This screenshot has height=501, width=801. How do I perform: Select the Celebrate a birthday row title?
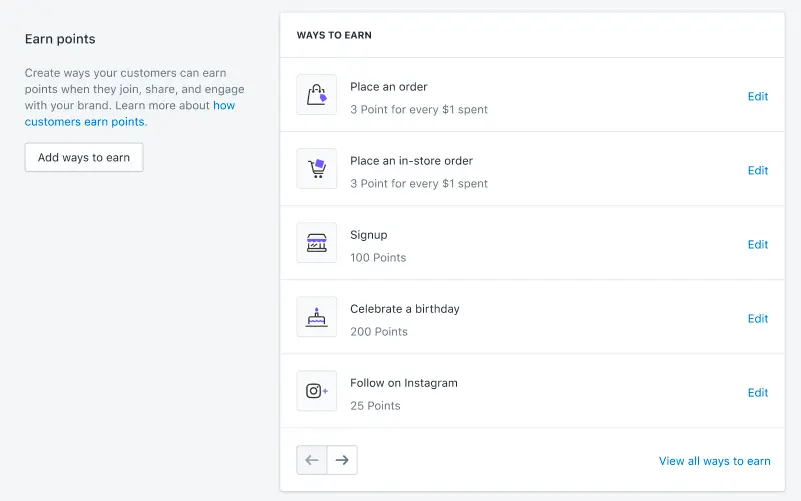pos(405,309)
